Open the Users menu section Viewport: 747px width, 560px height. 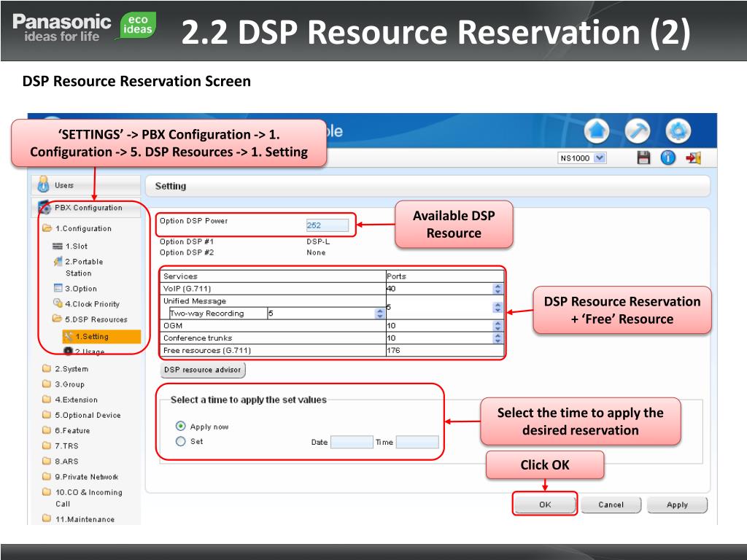(x=86, y=185)
